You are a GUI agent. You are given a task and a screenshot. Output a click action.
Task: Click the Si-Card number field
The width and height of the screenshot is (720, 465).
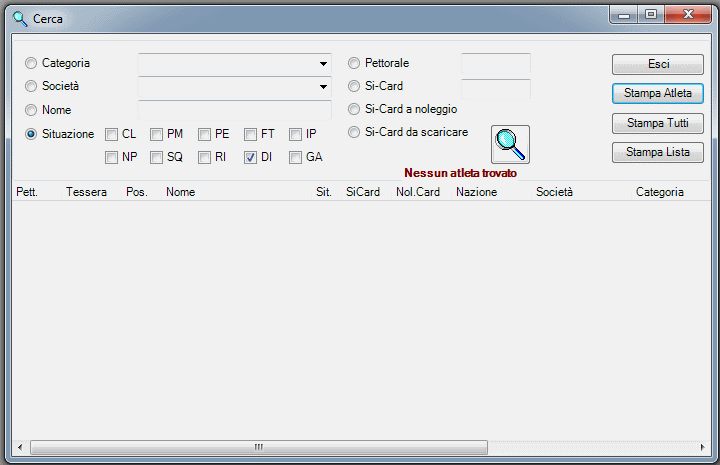[x=495, y=89]
